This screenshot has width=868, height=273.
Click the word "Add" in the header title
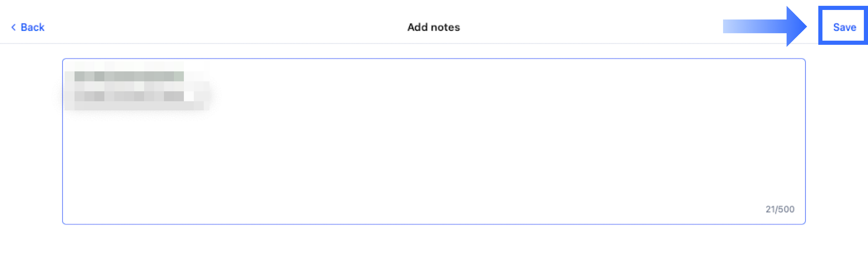417,27
